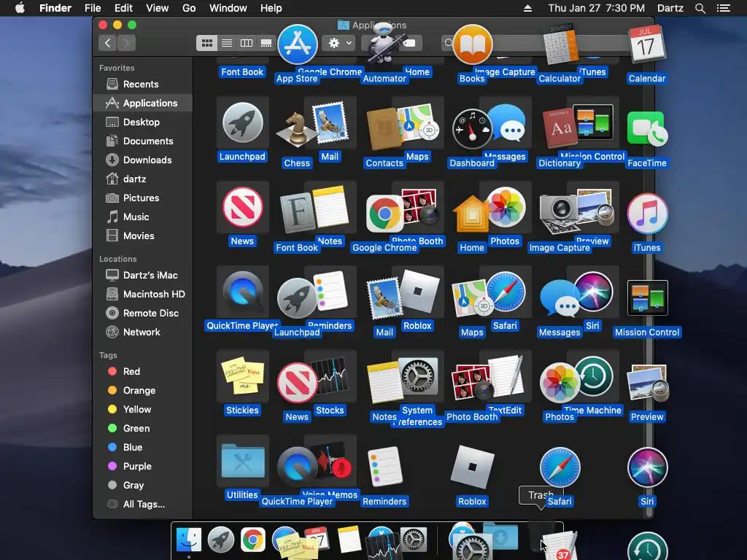Show All Tags in the sidebar

pyautogui.click(x=143, y=505)
